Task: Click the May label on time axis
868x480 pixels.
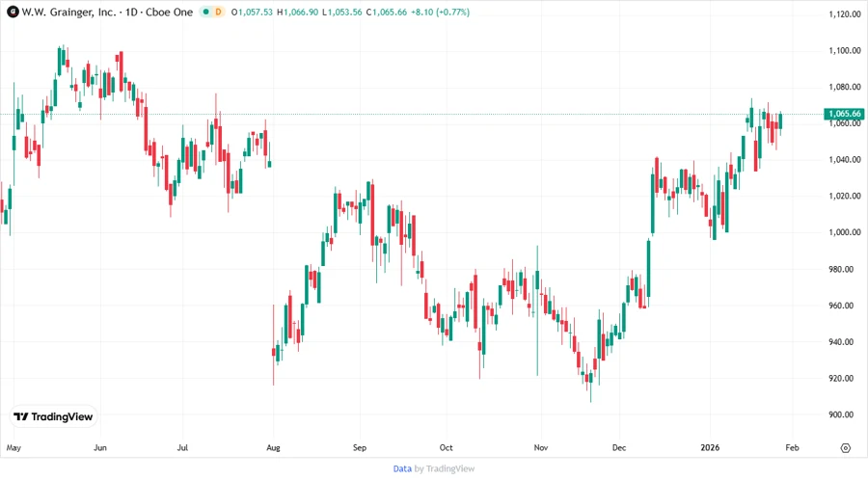Action: (x=14, y=448)
